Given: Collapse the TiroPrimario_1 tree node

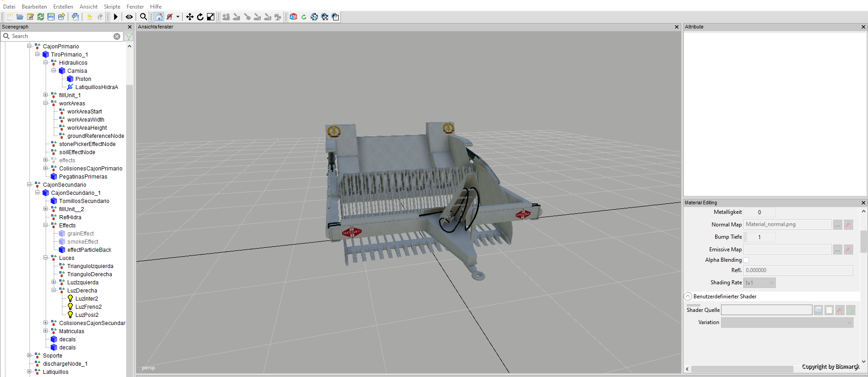Looking at the screenshot, I should tap(38, 54).
